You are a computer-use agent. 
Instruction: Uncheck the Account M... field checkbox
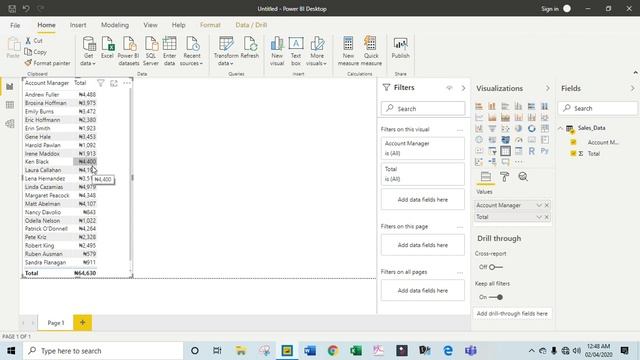click(573, 142)
